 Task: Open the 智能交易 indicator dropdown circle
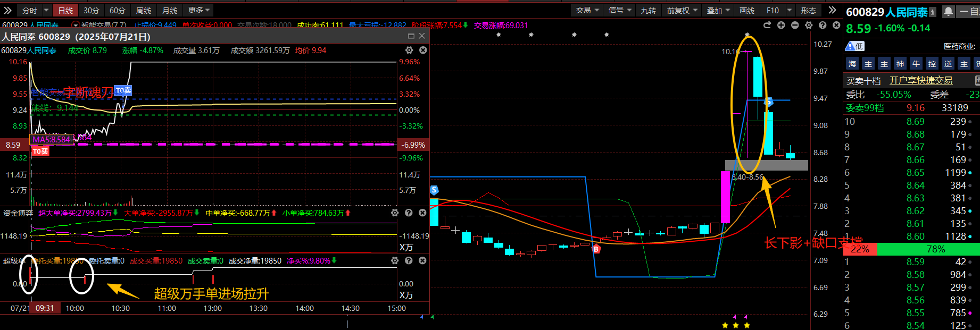point(76,25)
